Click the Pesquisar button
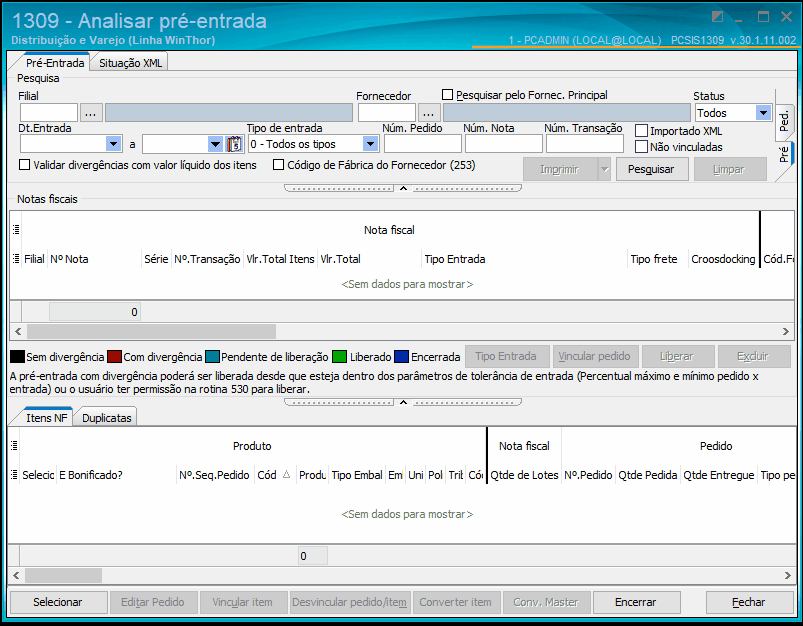 click(651, 170)
